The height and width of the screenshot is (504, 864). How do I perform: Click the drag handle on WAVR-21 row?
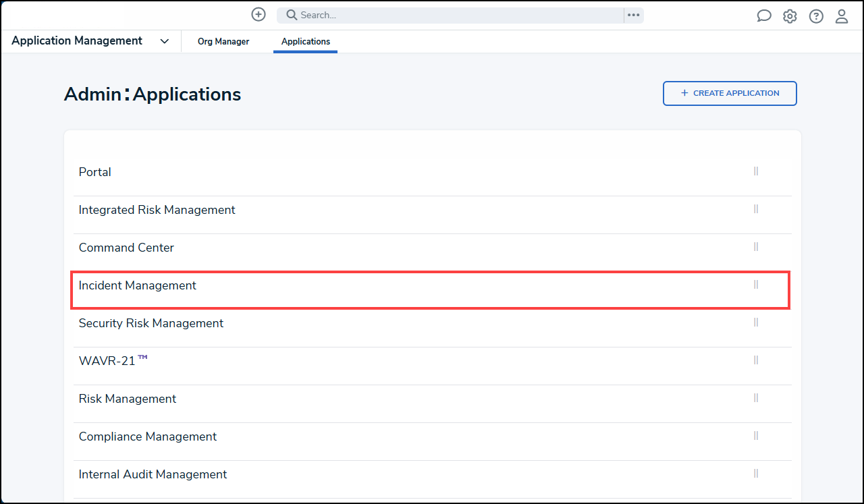point(756,360)
